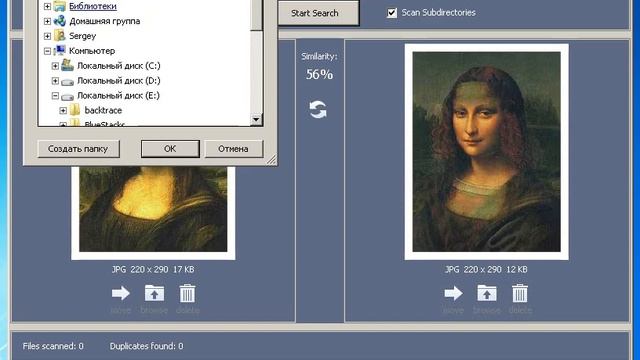
Task: Click the folder tree scrollbar down arrow
Action: 256,119
